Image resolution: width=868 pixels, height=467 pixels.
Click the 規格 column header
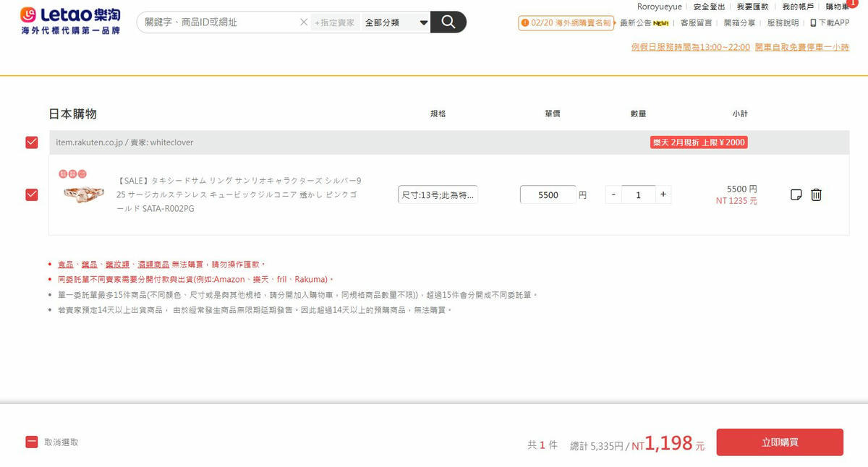(x=438, y=114)
